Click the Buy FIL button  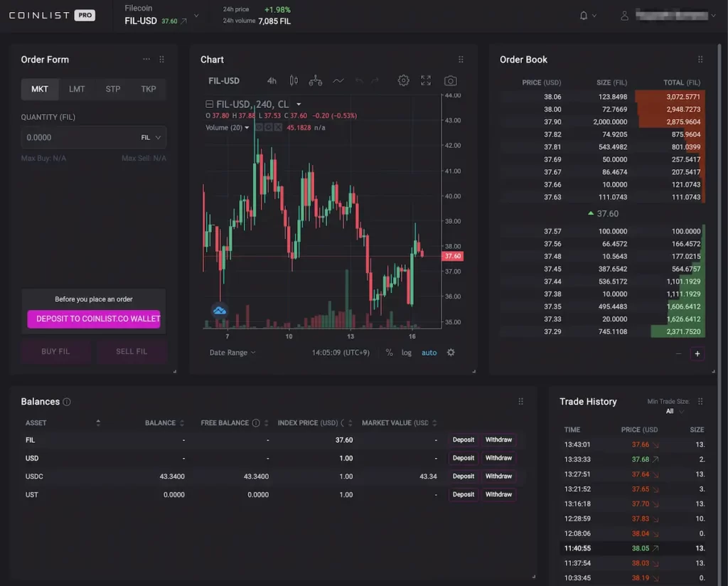[55, 351]
